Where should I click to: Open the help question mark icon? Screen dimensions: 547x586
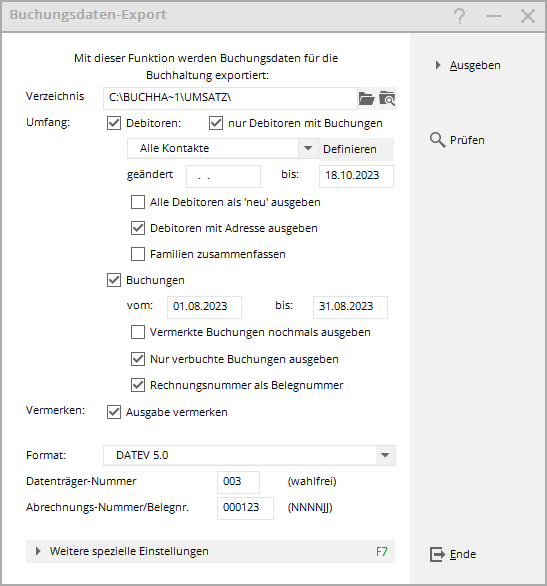pos(460,16)
